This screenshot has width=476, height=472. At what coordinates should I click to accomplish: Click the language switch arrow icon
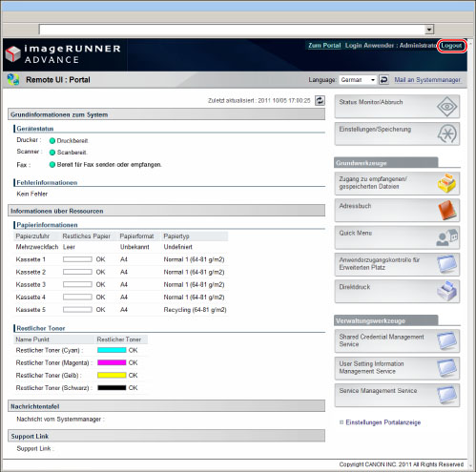tap(383, 80)
